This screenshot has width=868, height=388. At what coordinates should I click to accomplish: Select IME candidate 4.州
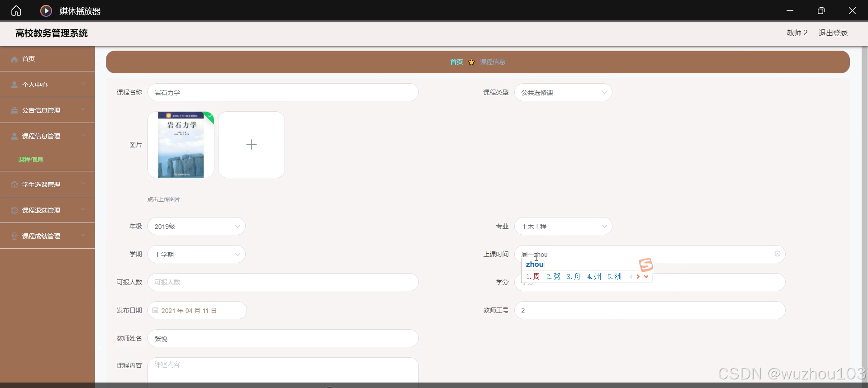pyautogui.click(x=594, y=277)
